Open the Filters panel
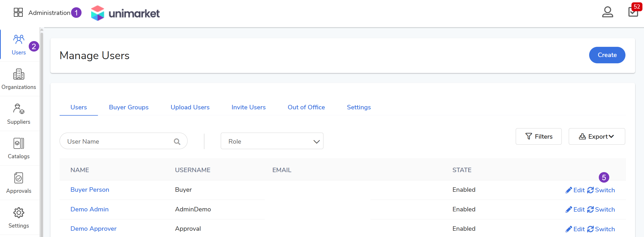Image resolution: width=644 pixels, height=237 pixels. point(538,137)
